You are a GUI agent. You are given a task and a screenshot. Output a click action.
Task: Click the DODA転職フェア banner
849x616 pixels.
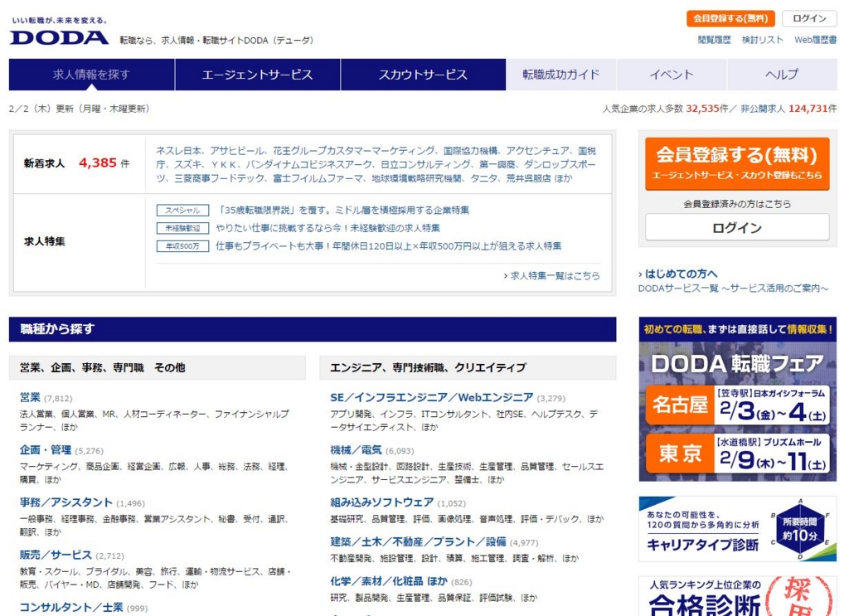[x=737, y=399]
